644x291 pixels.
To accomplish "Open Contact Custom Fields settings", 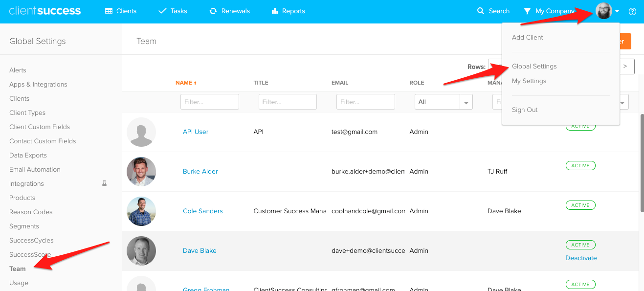I will tap(43, 141).
